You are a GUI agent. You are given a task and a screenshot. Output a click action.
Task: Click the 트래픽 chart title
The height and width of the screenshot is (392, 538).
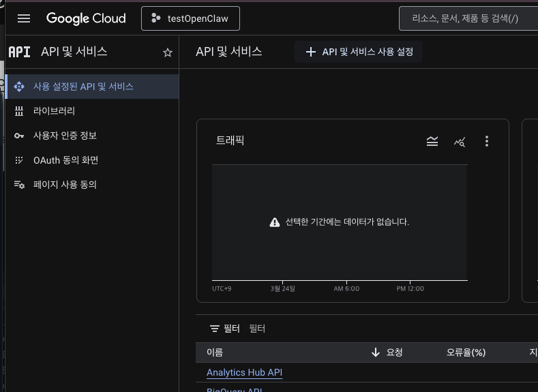[230, 140]
